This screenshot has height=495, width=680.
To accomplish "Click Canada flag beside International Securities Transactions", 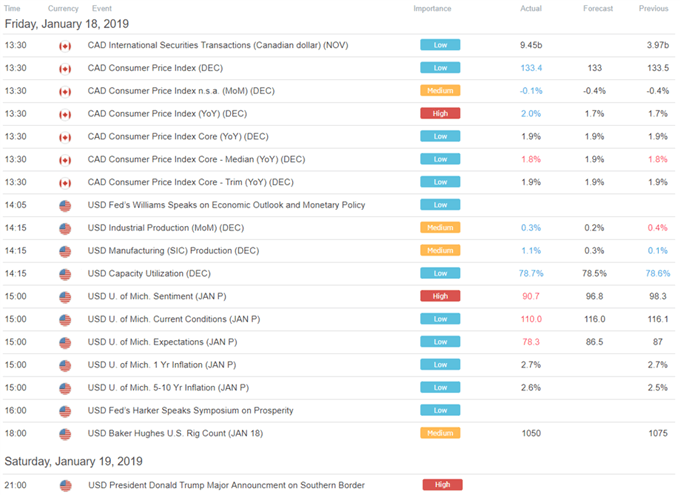I will (x=66, y=45).
